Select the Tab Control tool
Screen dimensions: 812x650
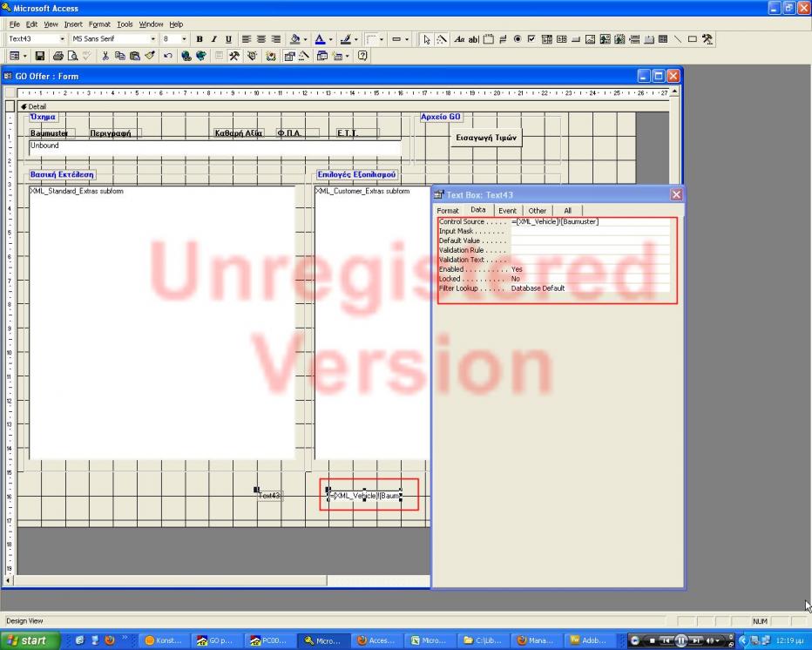(x=649, y=39)
